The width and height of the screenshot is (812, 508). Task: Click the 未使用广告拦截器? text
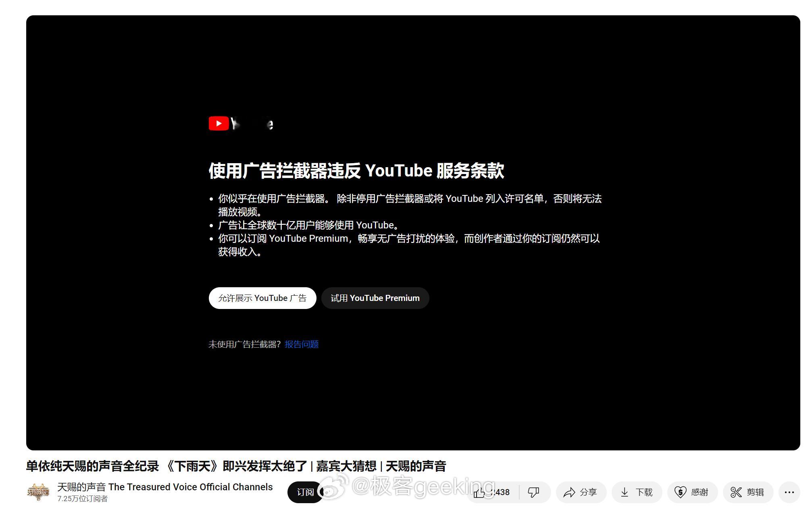click(x=244, y=344)
